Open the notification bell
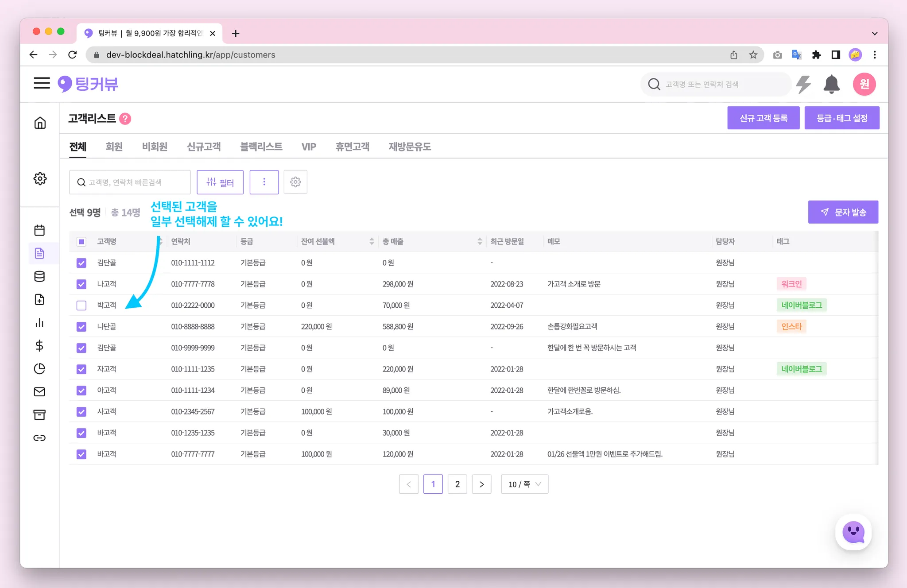This screenshot has height=588, width=907. pos(831,84)
